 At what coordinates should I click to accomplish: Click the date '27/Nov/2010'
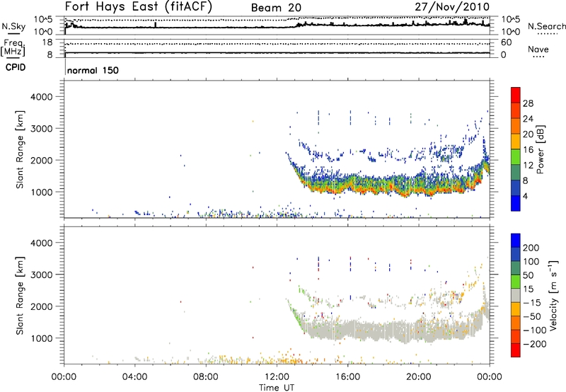[x=452, y=6]
